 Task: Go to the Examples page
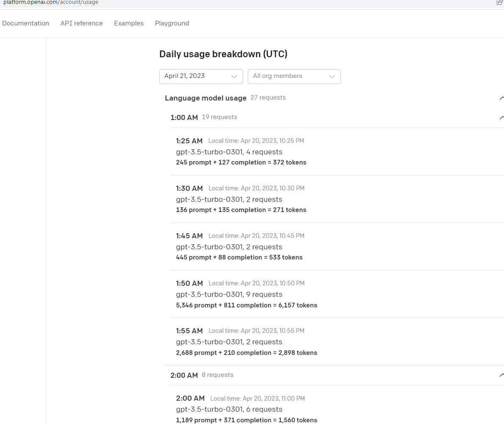[129, 23]
